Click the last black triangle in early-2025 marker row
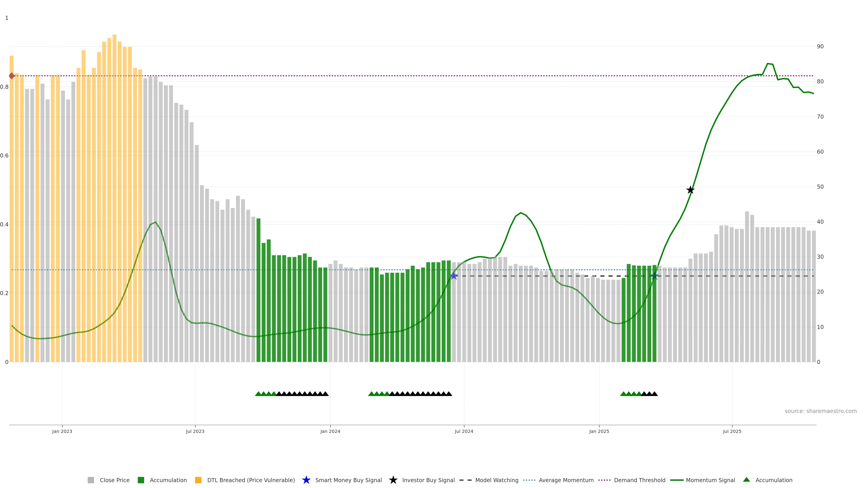 click(x=654, y=394)
